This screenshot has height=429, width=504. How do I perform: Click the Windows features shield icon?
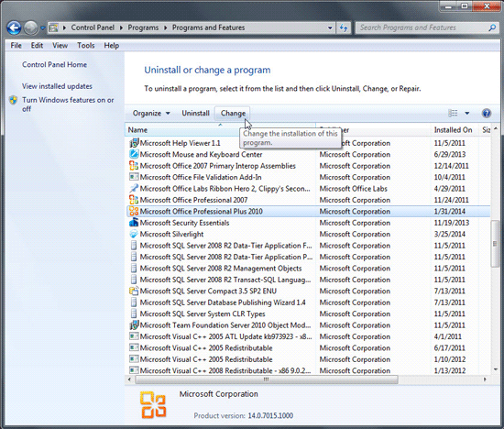point(14,100)
